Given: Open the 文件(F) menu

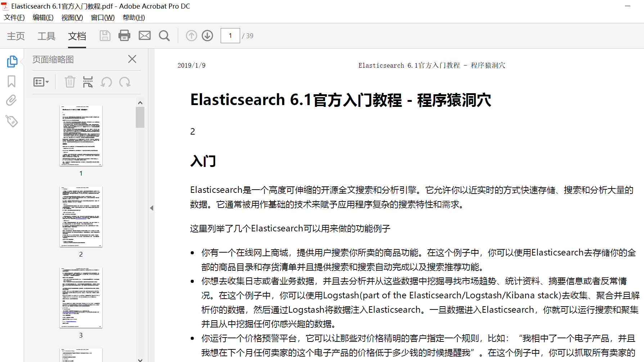Looking at the screenshot, I should pyautogui.click(x=14, y=17).
